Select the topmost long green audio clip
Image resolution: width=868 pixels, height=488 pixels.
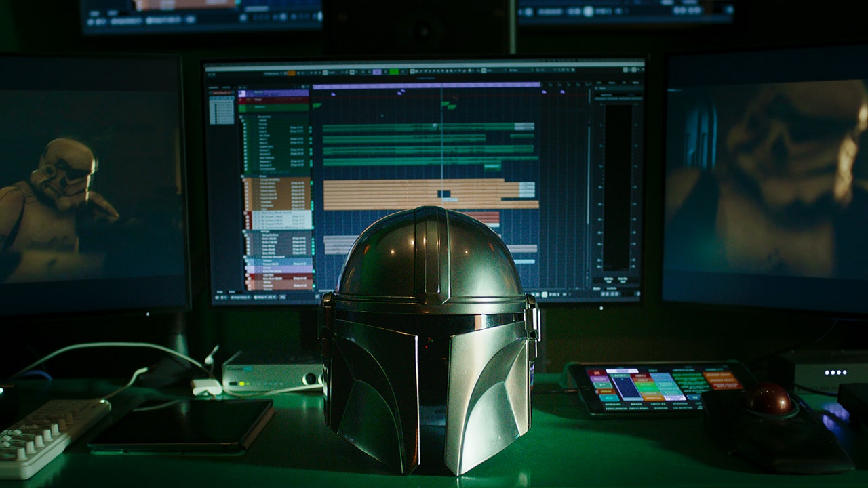coord(428,127)
